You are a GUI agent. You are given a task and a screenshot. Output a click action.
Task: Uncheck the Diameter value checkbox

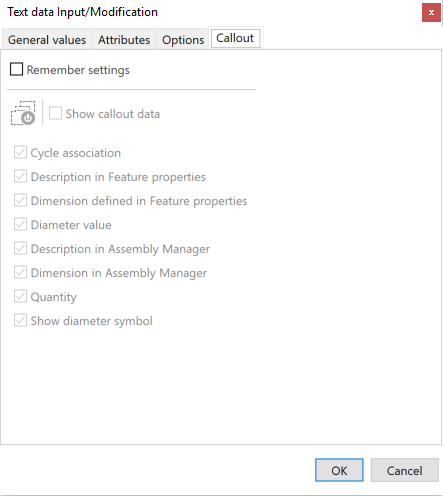click(20, 225)
